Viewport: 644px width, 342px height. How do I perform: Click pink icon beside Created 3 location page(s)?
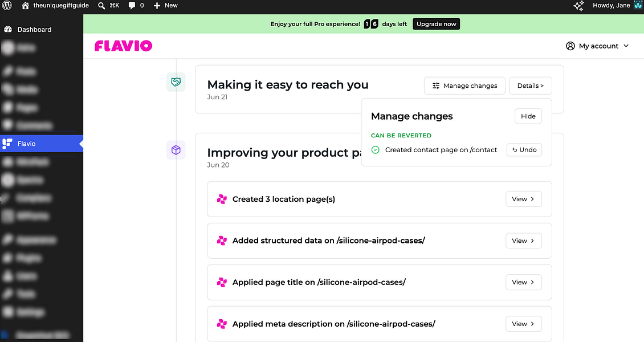coord(222,199)
